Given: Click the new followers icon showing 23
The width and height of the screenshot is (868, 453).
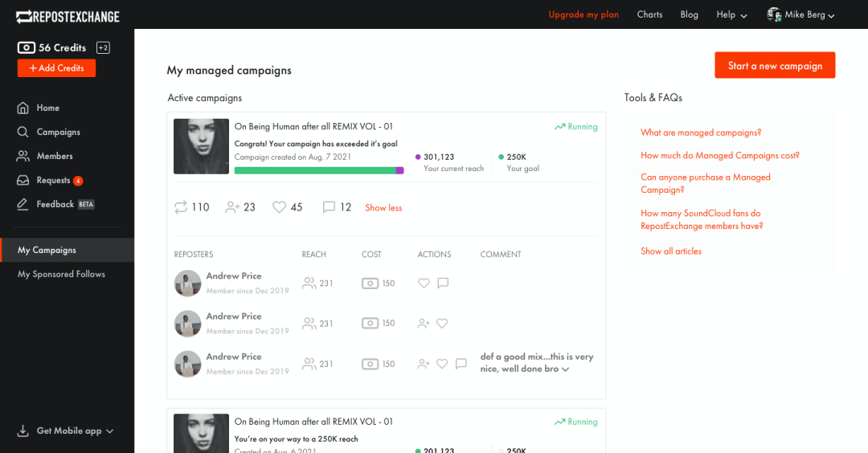Looking at the screenshot, I should [x=232, y=207].
